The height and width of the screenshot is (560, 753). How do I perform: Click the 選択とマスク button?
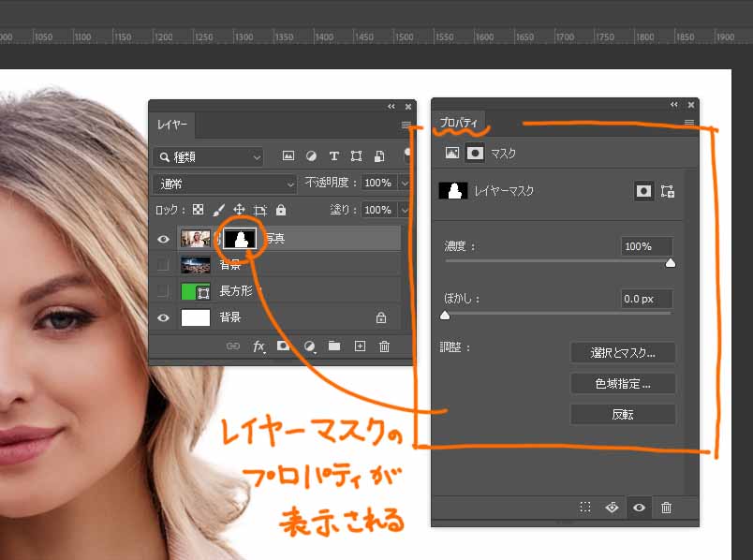pos(622,353)
